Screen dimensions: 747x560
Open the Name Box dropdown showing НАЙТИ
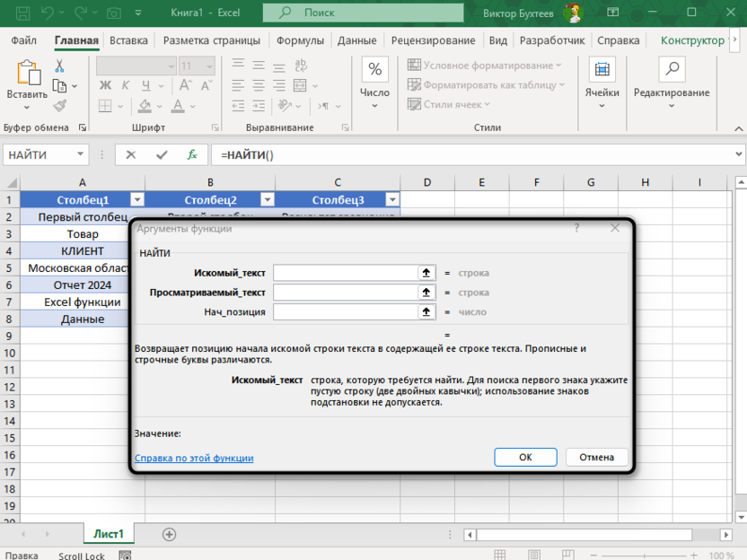pos(80,154)
